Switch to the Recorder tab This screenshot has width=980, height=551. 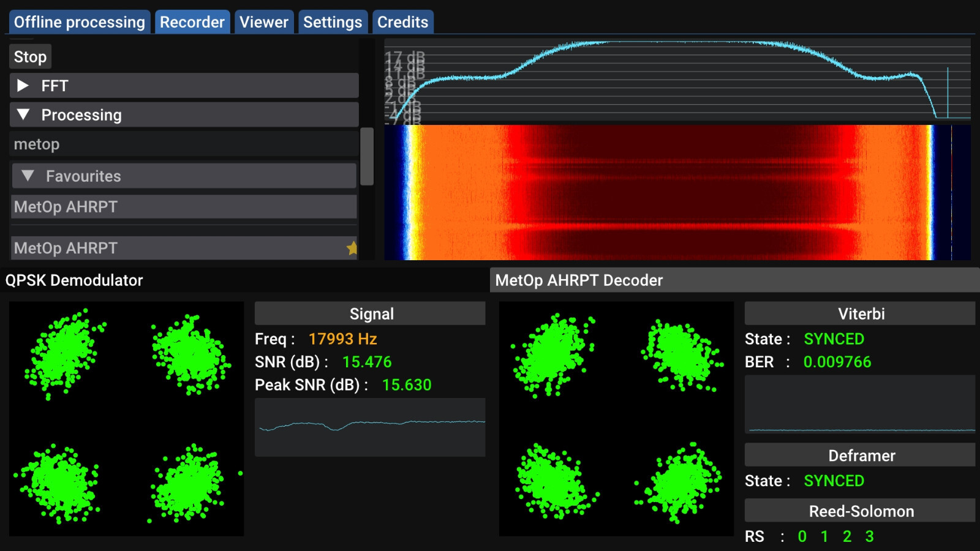point(192,22)
